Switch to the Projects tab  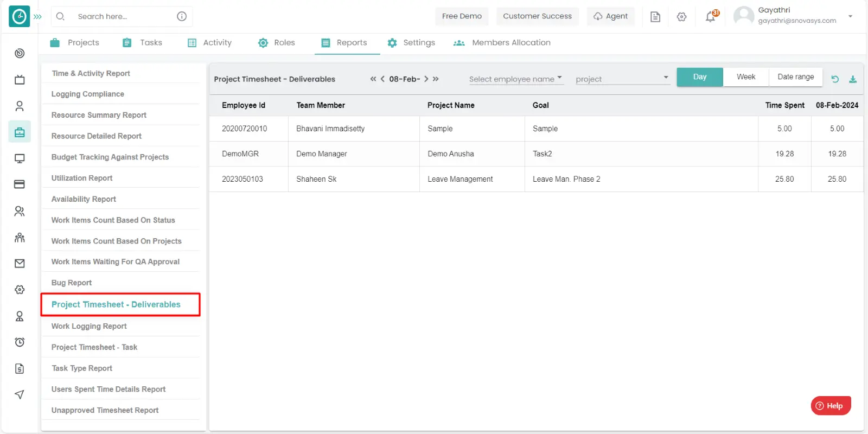(75, 43)
